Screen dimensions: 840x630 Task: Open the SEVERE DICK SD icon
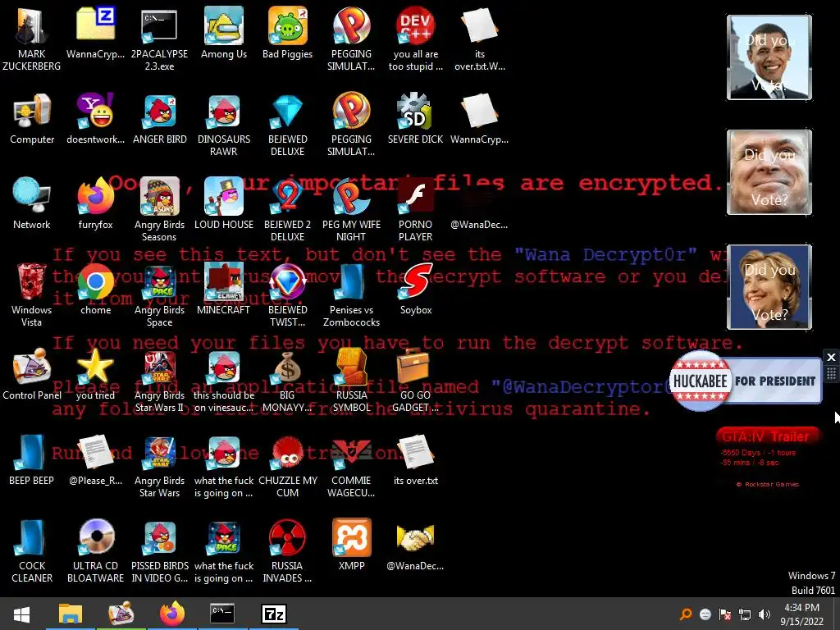point(415,119)
